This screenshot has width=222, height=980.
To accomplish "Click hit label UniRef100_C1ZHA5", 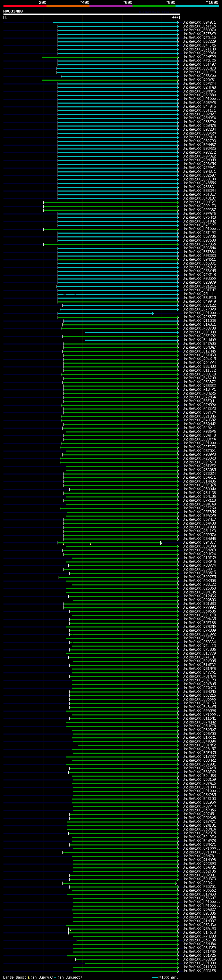I will pos(199,351).
